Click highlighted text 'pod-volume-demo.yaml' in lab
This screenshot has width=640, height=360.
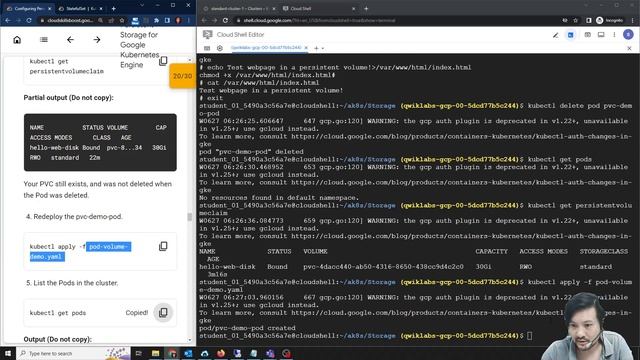click(80, 251)
